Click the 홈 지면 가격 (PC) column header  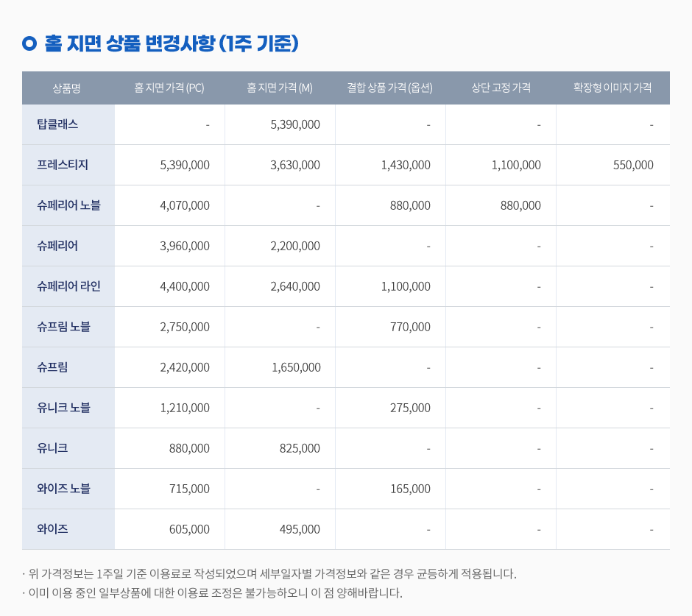[x=169, y=88]
